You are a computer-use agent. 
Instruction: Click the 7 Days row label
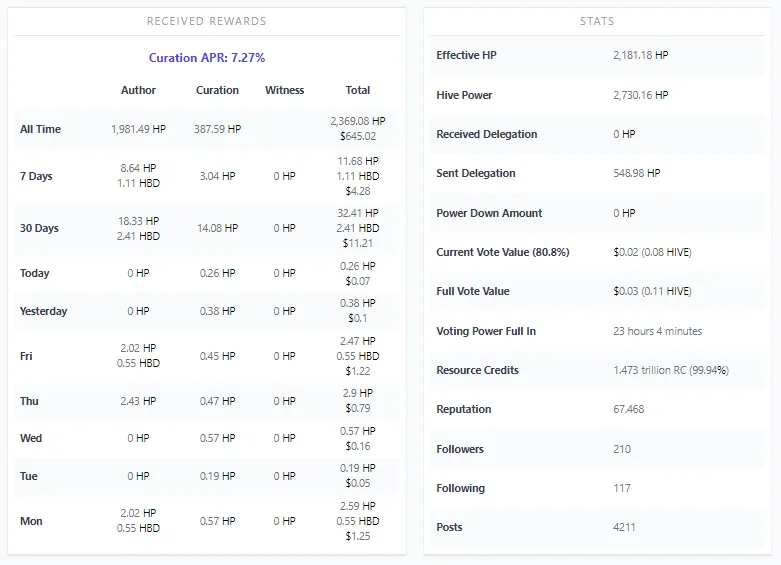pos(36,176)
